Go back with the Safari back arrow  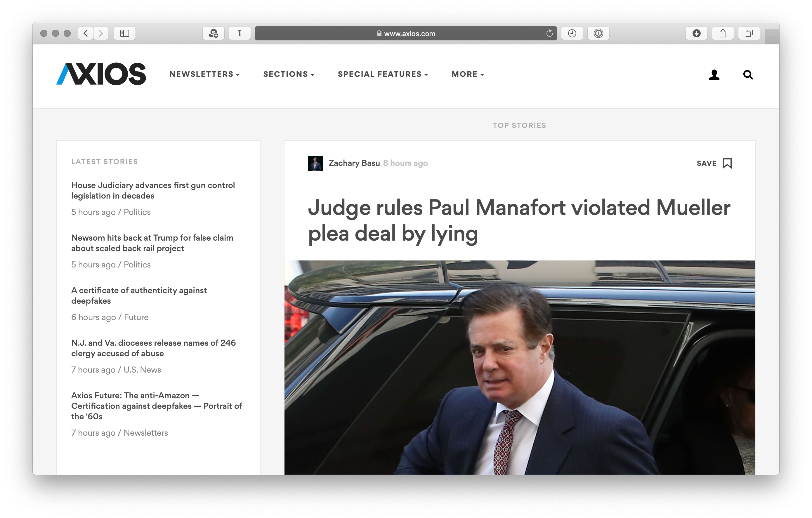pos(86,33)
